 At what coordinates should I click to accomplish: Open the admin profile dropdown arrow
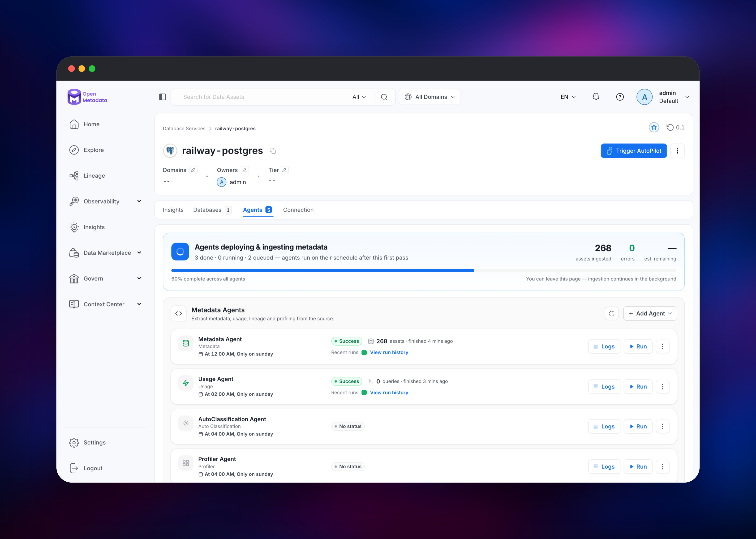click(x=687, y=97)
